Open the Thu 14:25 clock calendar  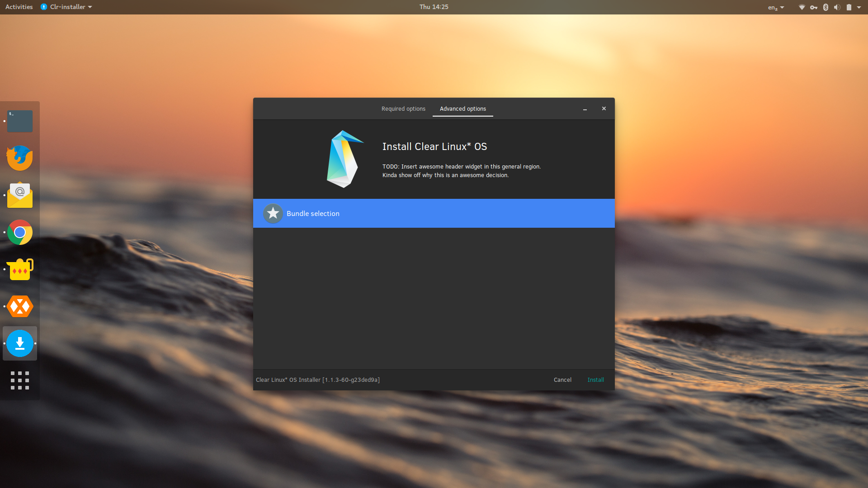(x=434, y=7)
